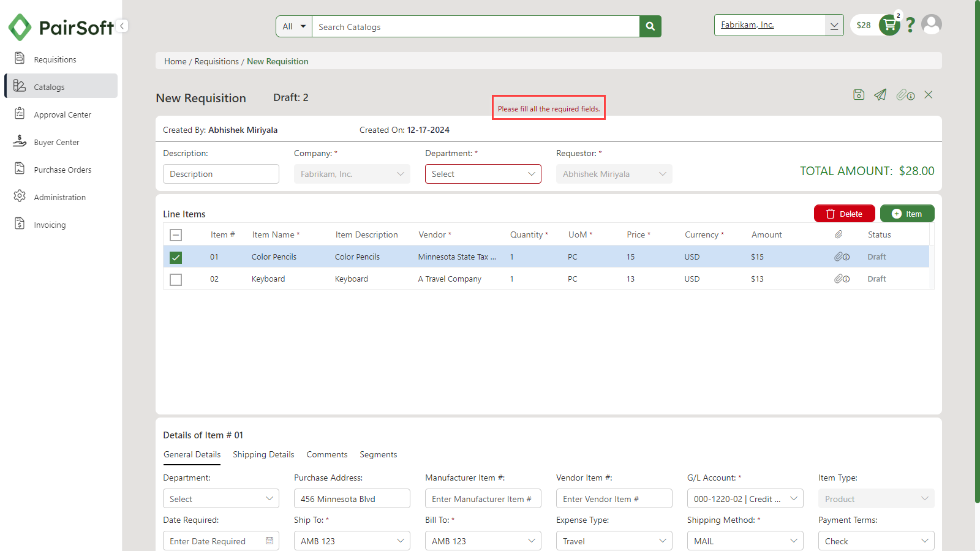980x551 pixels.
Task: Toggle the select-all line items checkbox
Action: coord(176,235)
